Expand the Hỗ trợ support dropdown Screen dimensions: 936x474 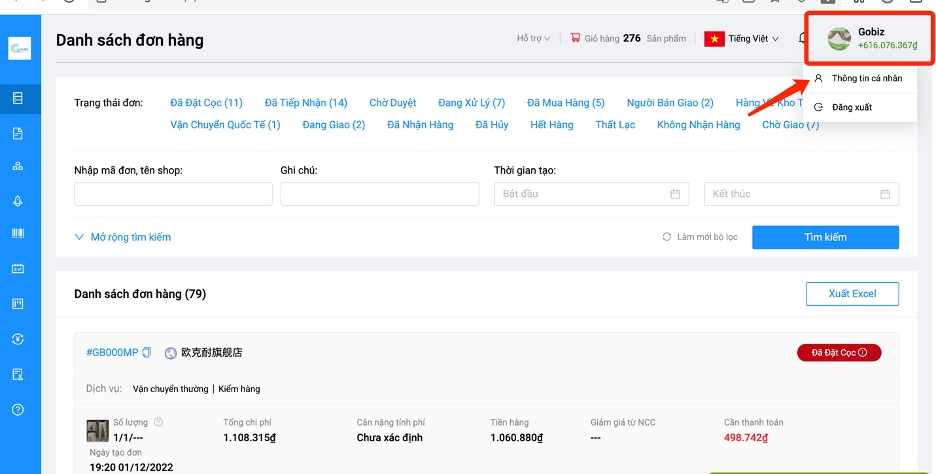pyautogui.click(x=533, y=38)
